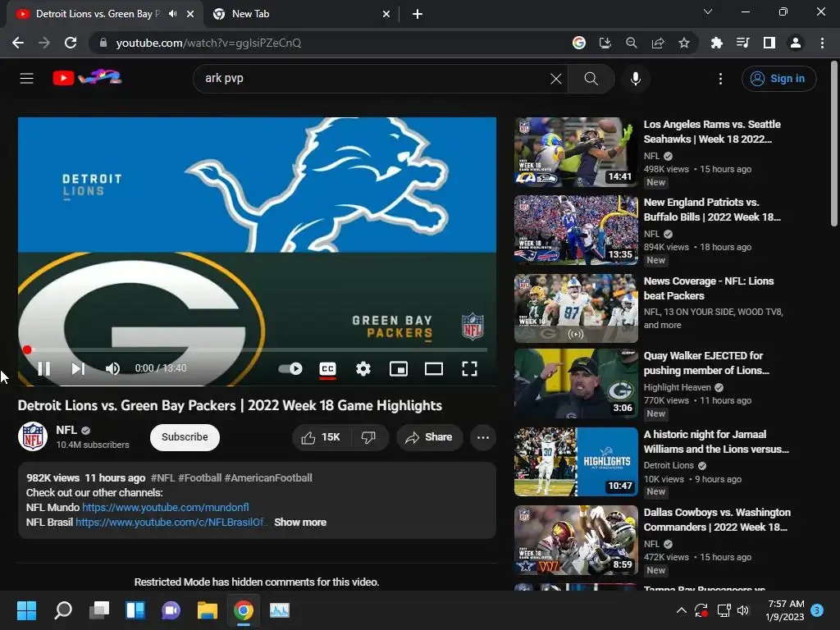Subscribe to the NFL channel
840x630 pixels.
pos(185,437)
